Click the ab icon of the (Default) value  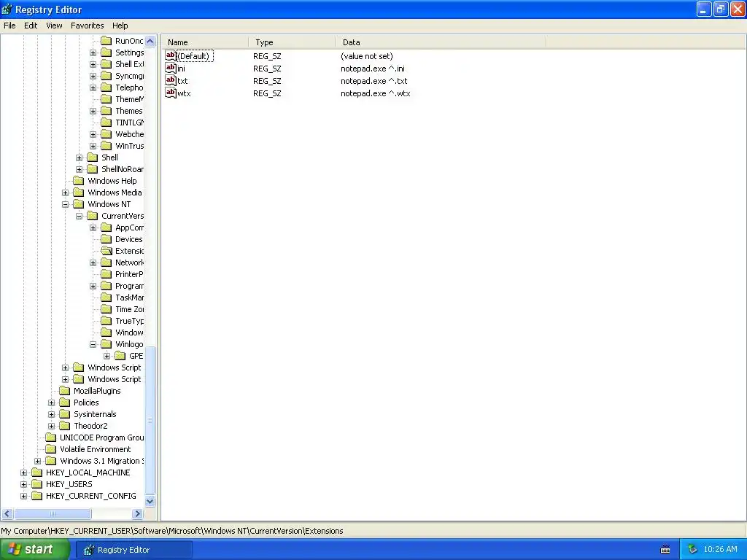(171, 55)
